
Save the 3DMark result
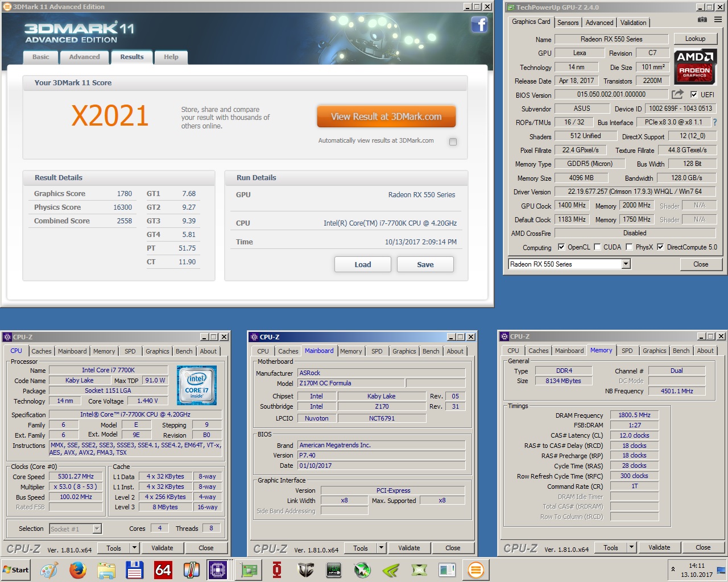(x=425, y=265)
